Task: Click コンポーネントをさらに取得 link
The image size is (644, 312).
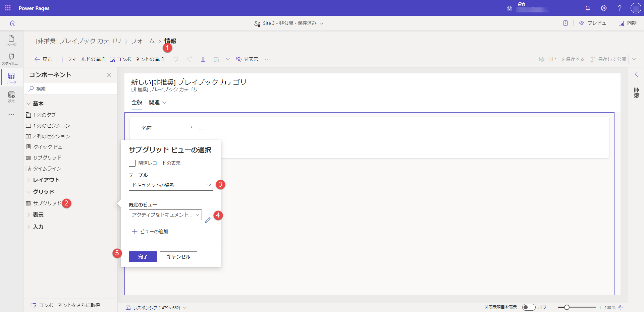Action: [65, 305]
